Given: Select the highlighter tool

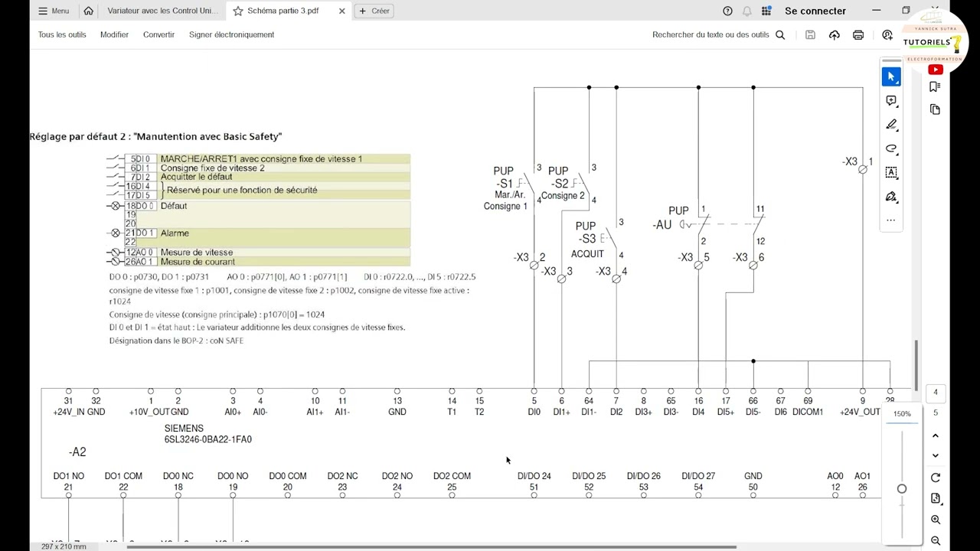Looking at the screenshot, I should pos(891,125).
